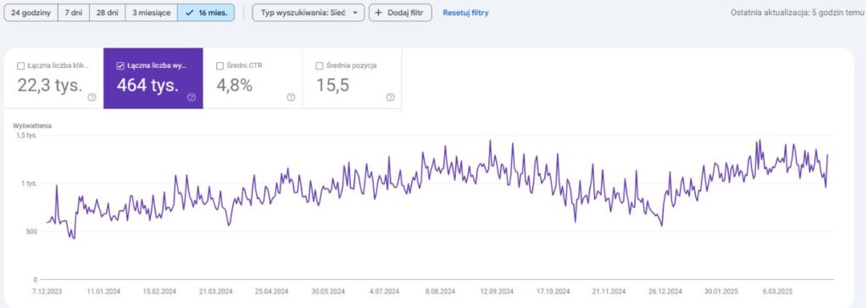Click the 7.12.2023 date label
This screenshot has width=868, height=308.
(48, 291)
